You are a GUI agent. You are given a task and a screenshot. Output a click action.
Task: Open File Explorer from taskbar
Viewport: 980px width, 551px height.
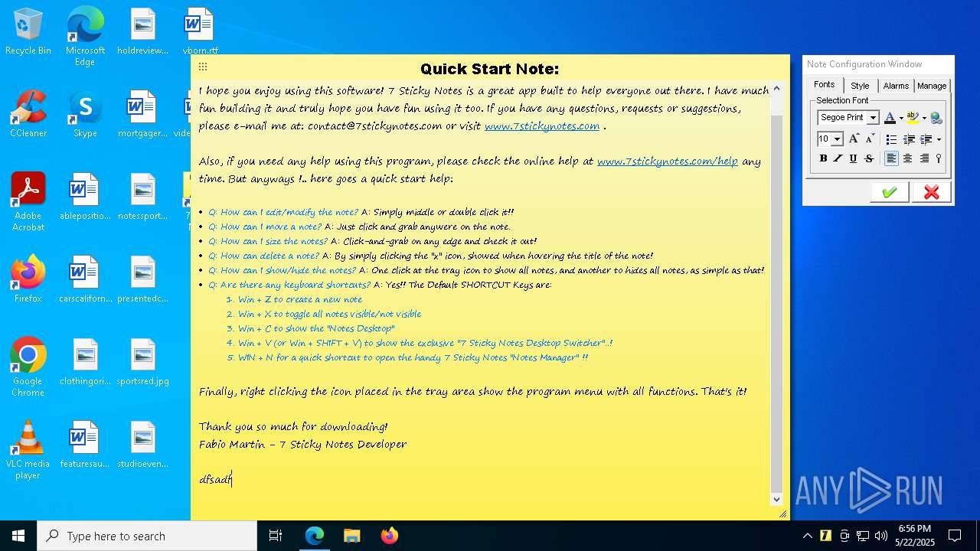(351, 536)
